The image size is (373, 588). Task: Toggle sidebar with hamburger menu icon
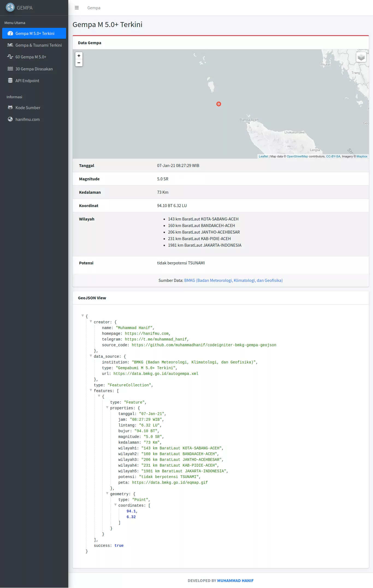(77, 8)
